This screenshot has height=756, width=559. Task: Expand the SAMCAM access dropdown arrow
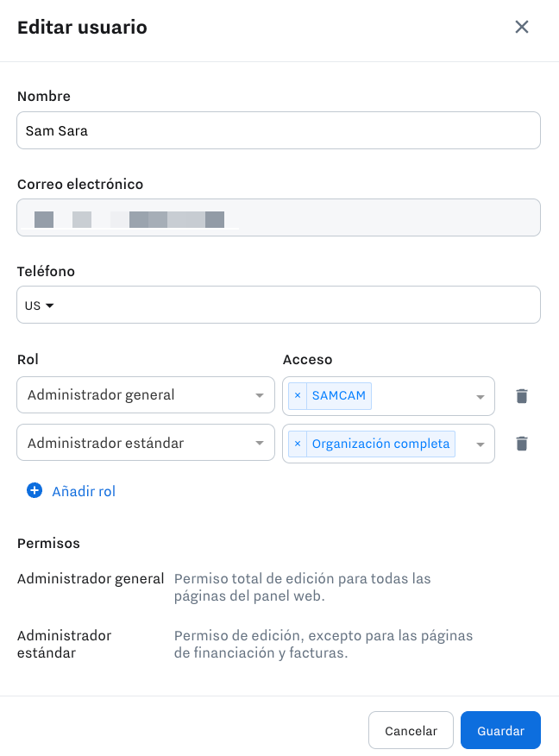click(480, 397)
